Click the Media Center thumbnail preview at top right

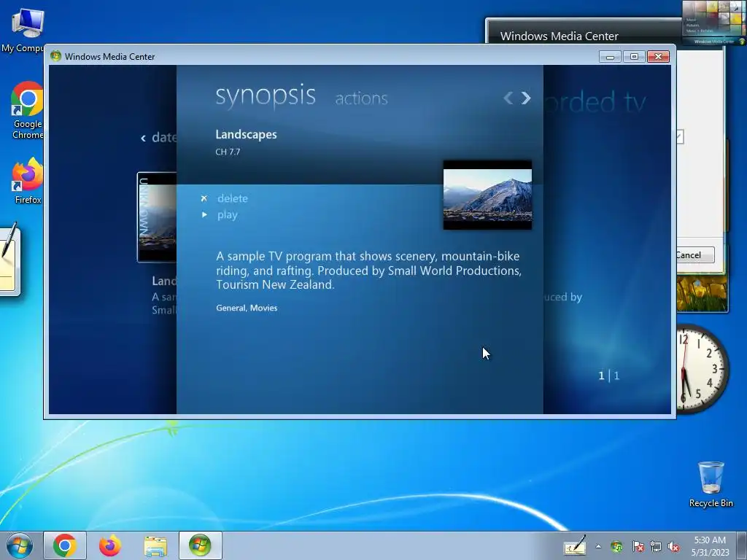pyautogui.click(x=713, y=23)
